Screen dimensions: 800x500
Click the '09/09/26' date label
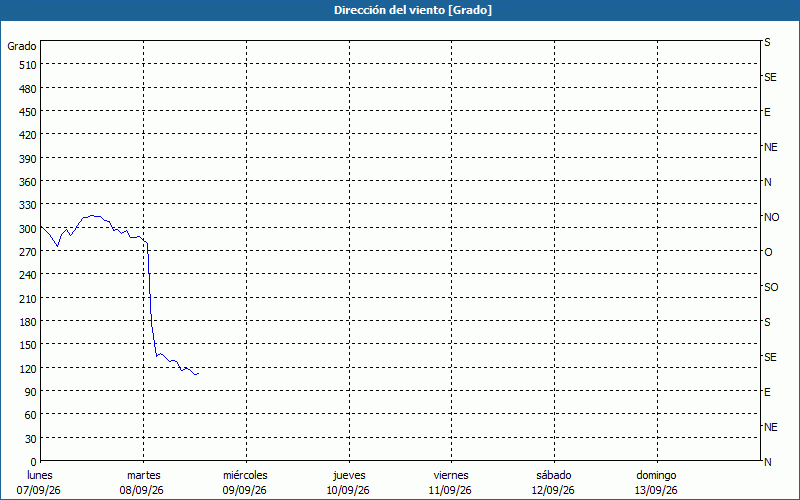click(244, 490)
